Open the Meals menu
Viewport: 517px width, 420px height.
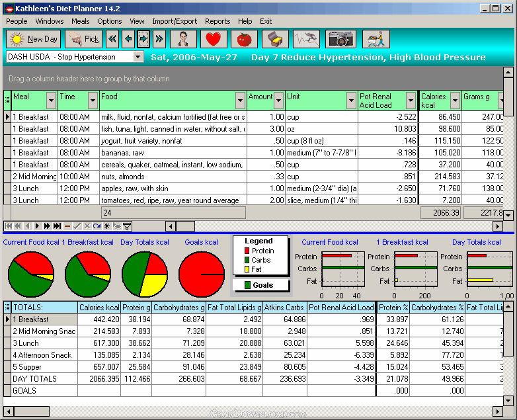(x=81, y=21)
